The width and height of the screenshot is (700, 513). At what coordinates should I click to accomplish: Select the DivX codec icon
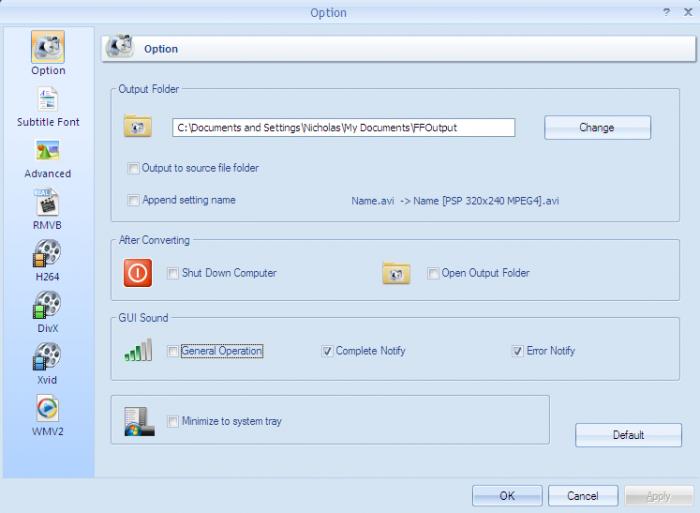pos(47,305)
